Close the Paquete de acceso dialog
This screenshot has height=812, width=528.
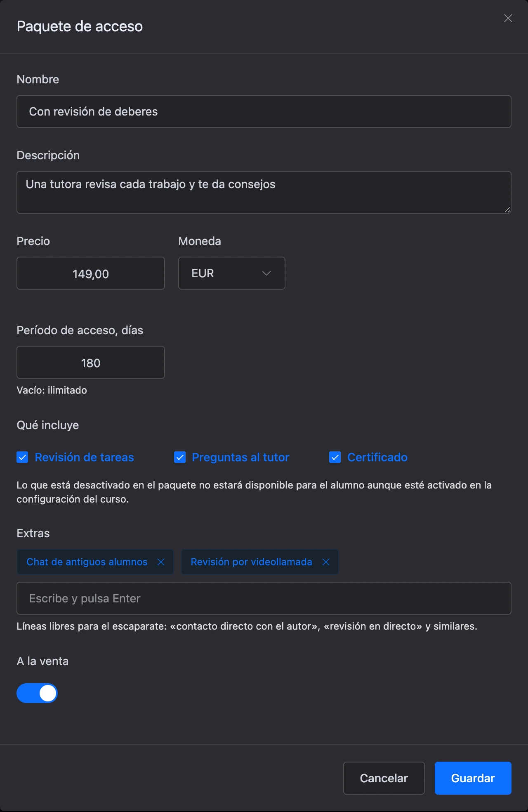tap(508, 18)
